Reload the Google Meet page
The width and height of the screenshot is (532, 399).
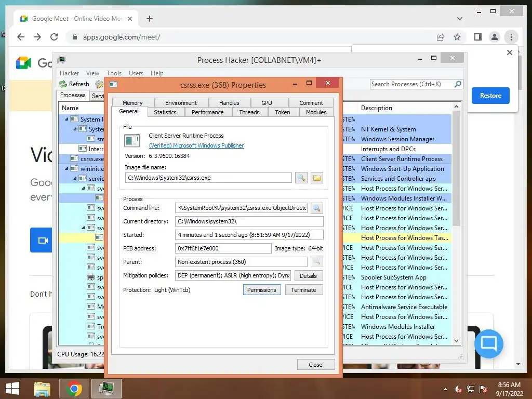pyautogui.click(x=54, y=37)
